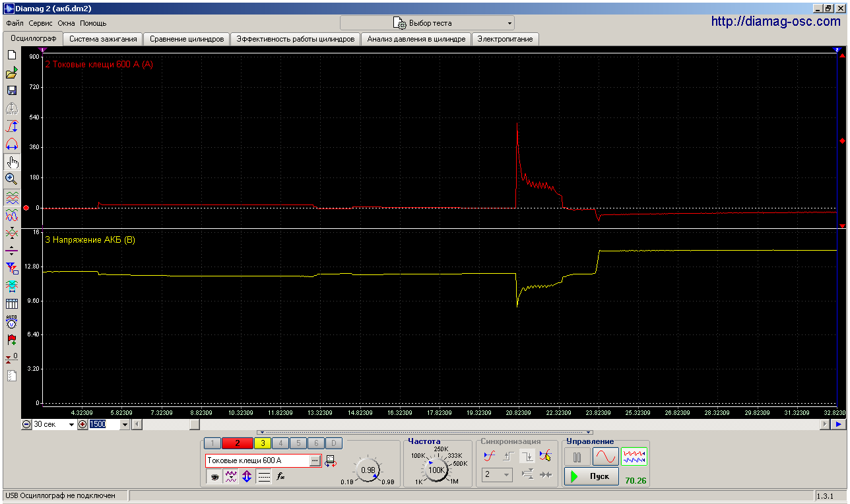Open sensor picker ellipsis button
Screen dimensions: 850x504
coord(315,460)
